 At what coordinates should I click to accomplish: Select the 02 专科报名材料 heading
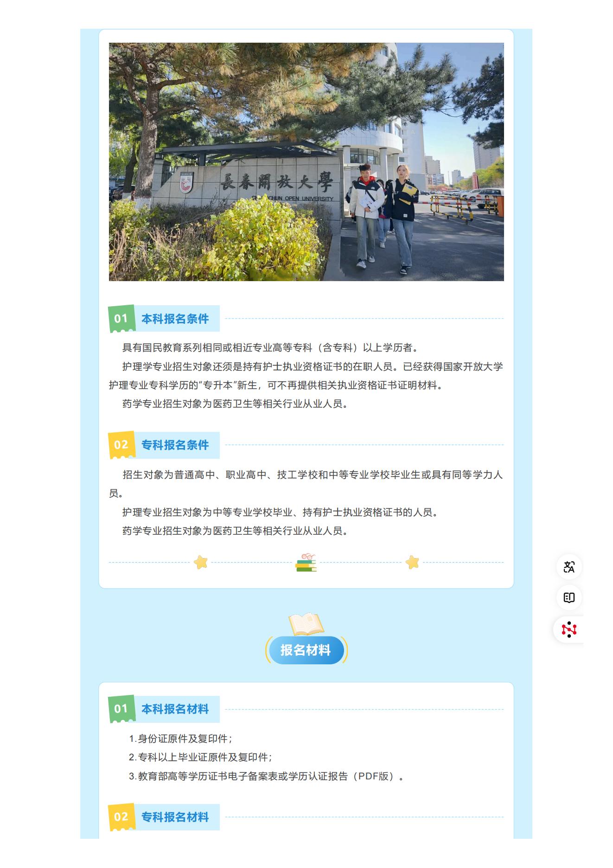164,817
